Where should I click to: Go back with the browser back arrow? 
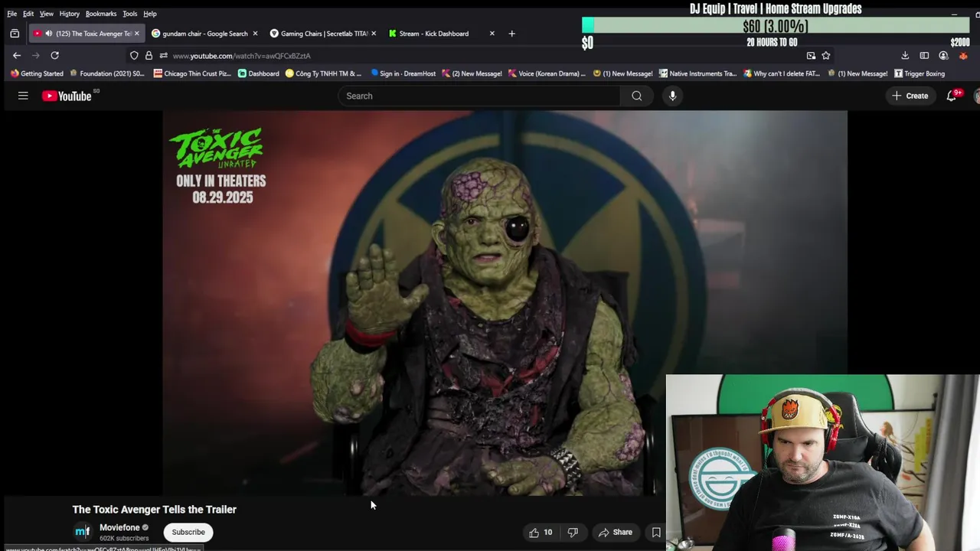coord(17,55)
